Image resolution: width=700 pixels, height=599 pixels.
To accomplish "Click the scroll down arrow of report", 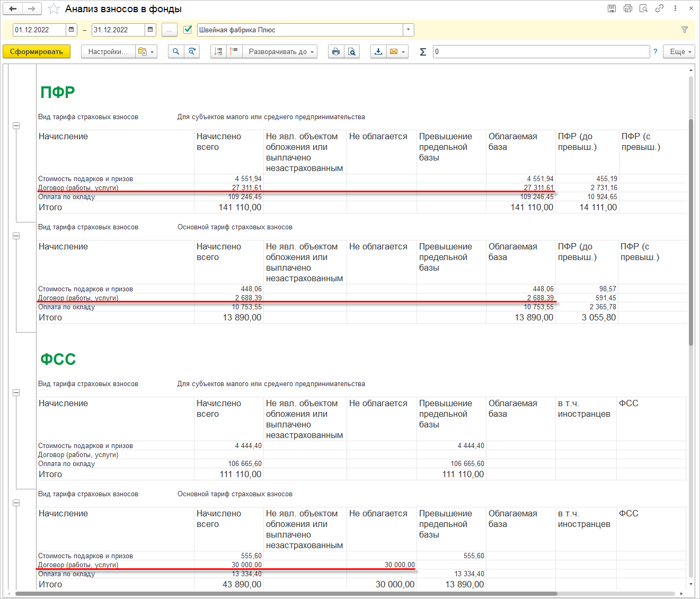I will click(691, 584).
